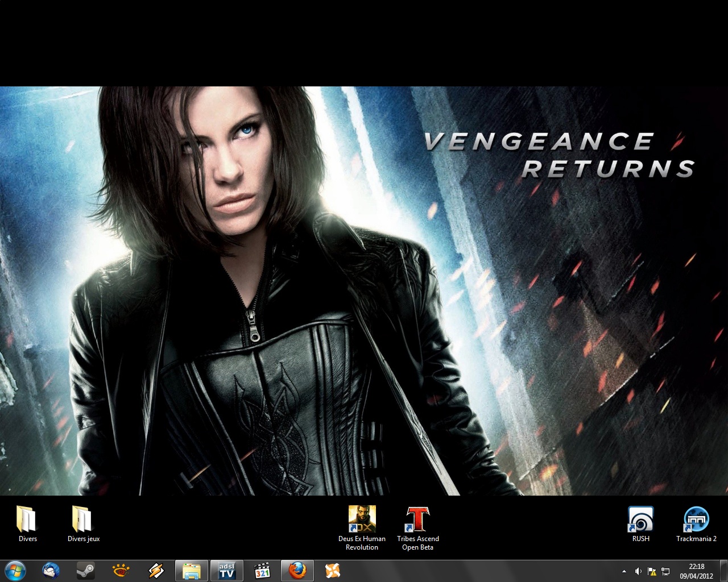Switch to the adsl TV taskbar button
Image resolution: width=728 pixels, height=582 pixels.
tap(226, 571)
